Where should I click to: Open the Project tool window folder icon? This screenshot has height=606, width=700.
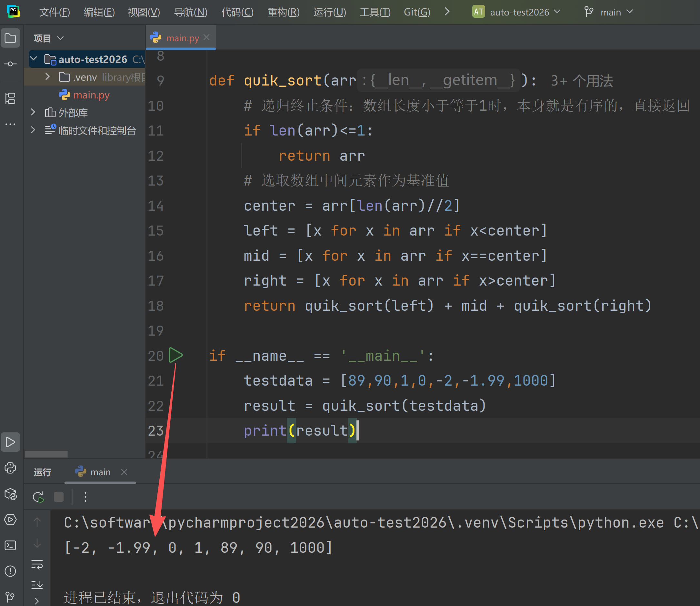click(10, 38)
